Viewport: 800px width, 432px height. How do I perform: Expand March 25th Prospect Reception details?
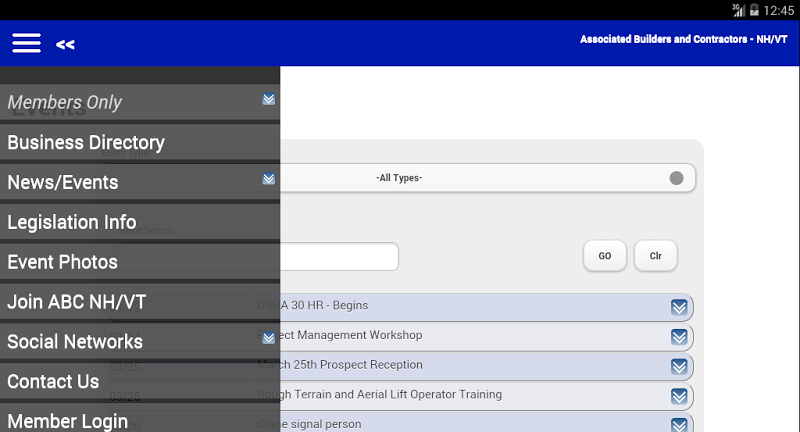click(679, 366)
